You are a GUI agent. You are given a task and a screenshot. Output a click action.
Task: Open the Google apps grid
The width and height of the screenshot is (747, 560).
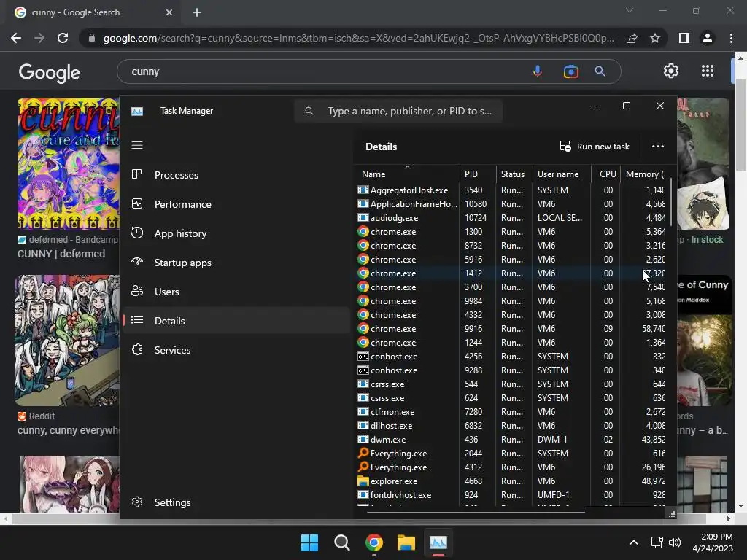point(708,71)
